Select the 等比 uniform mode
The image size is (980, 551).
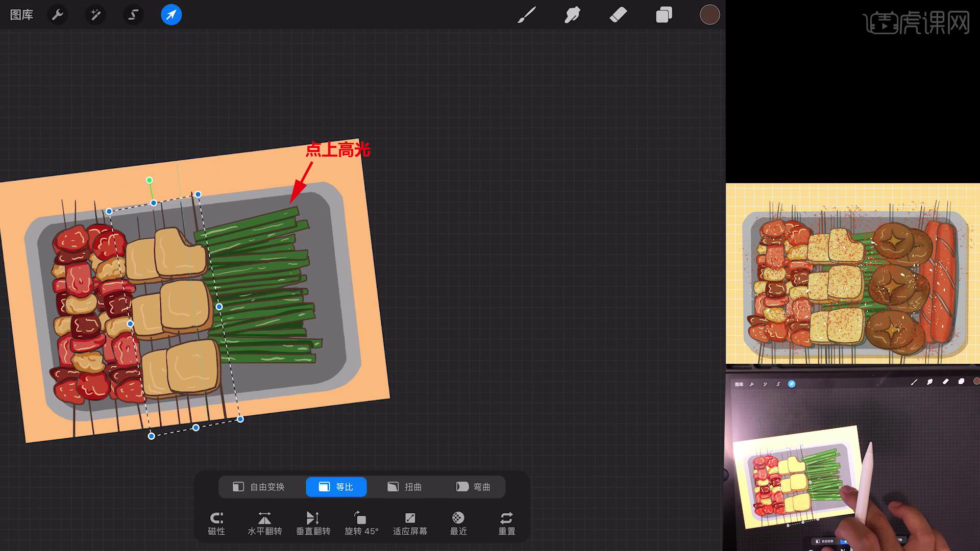pos(336,487)
